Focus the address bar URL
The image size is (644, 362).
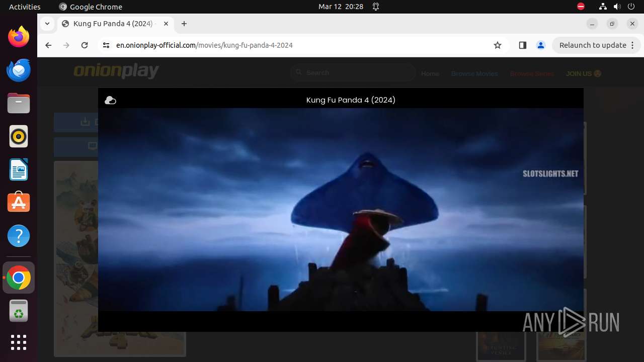click(204, 45)
